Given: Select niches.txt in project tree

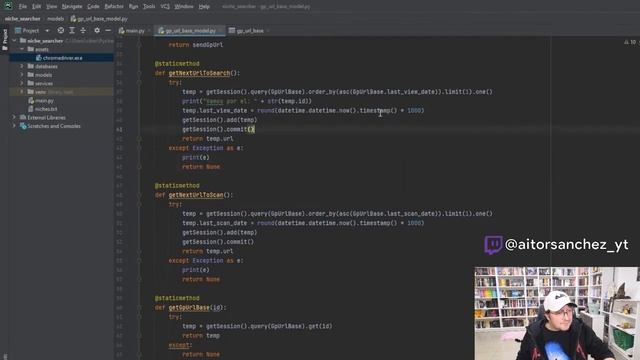Looking at the screenshot, I should [46, 109].
